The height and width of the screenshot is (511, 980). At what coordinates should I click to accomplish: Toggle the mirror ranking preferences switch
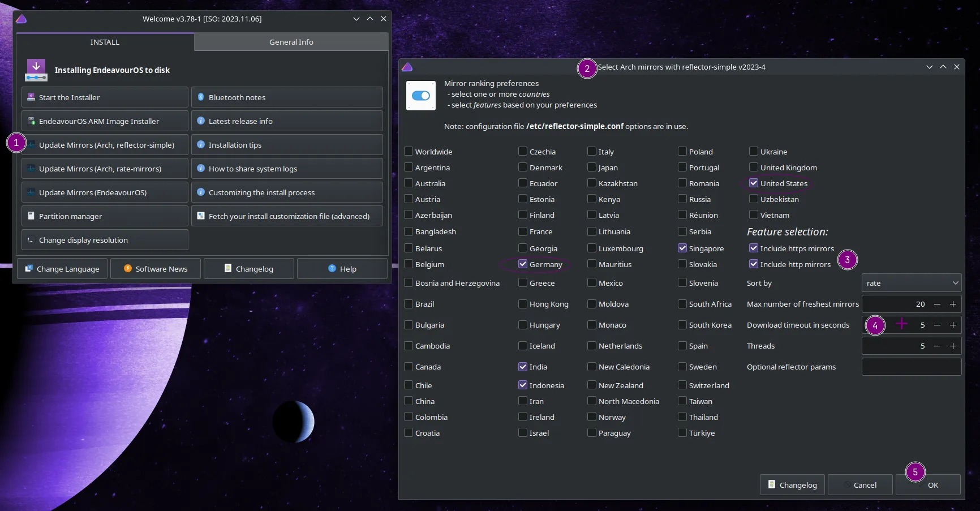tap(421, 96)
